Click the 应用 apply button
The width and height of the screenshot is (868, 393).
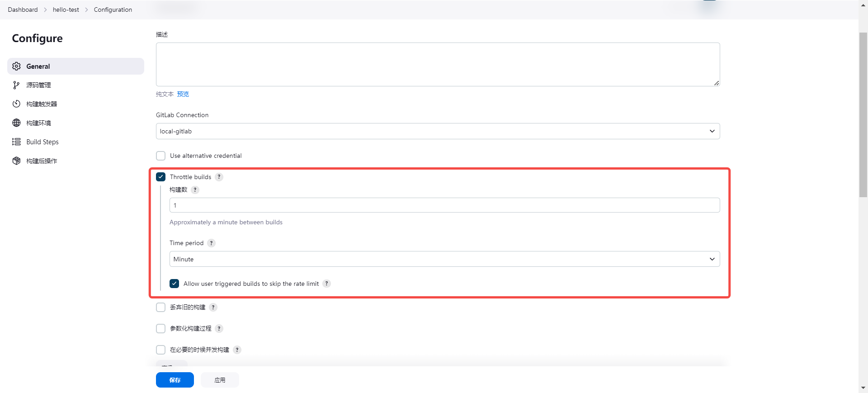tap(220, 380)
